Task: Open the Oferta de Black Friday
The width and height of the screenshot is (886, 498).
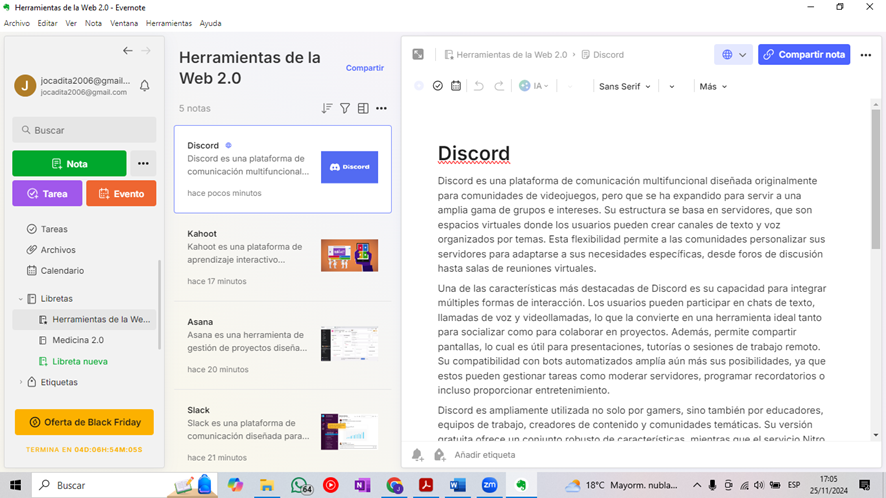Action: (84, 422)
